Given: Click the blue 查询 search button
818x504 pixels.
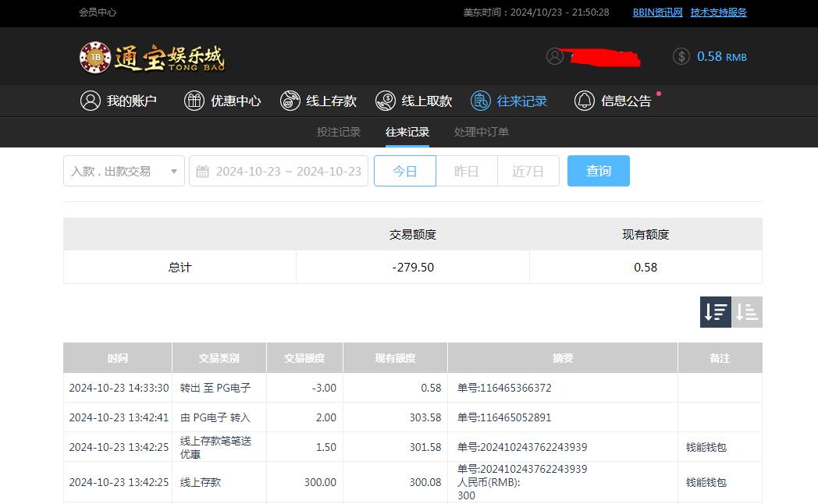Looking at the screenshot, I should click(x=598, y=170).
